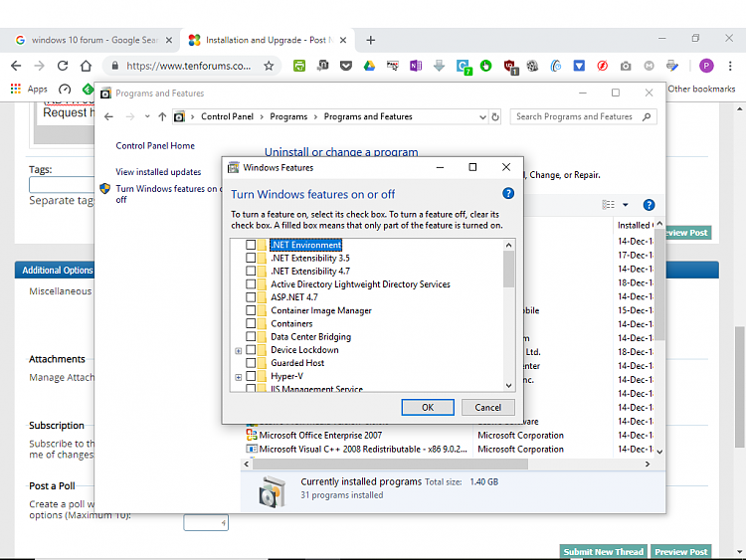Click the features list scroll up arrow

(x=508, y=245)
